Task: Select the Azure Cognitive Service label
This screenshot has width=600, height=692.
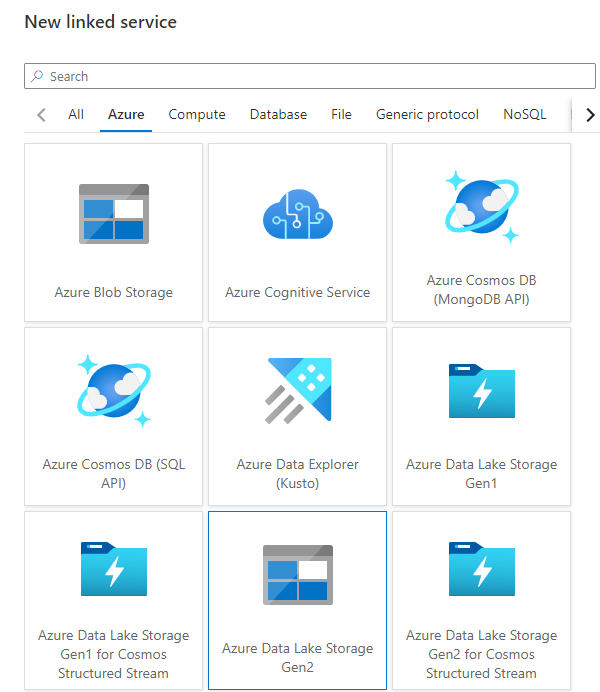Action: click(x=298, y=293)
